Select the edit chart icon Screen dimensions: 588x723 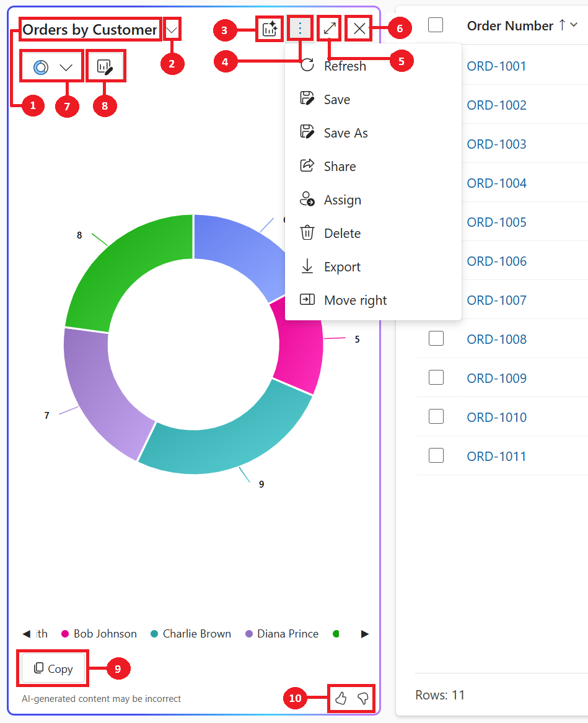[x=105, y=65]
